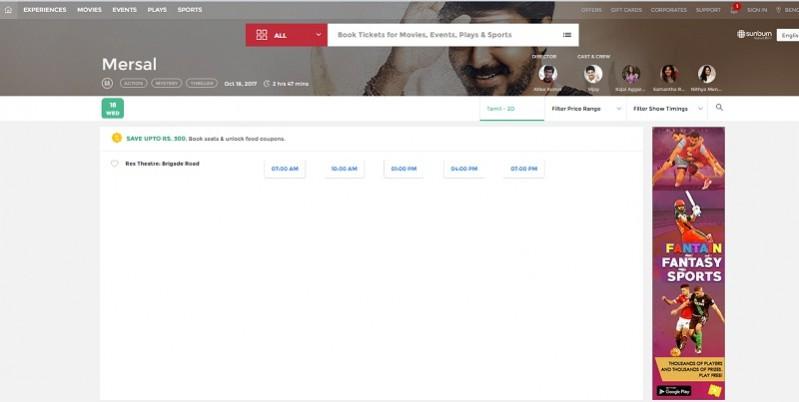Click the clock duration icon

tap(267, 84)
